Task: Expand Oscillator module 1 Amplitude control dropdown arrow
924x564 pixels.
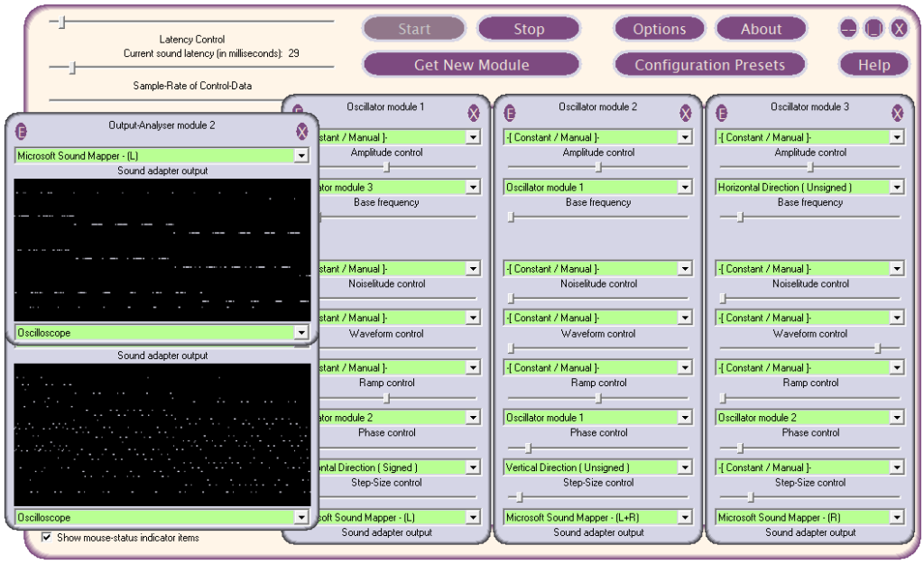Action: click(473, 137)
